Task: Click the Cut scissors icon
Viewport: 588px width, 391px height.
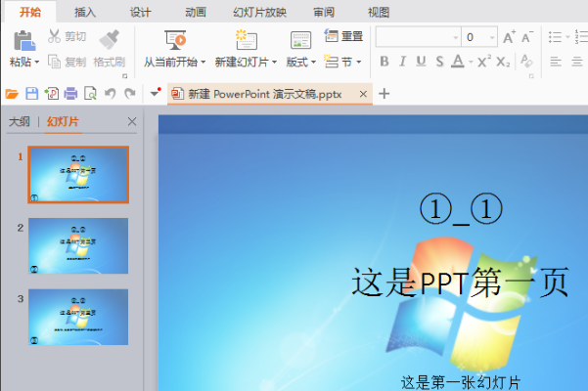Action: pyautogui.click(x=54, y=36)
